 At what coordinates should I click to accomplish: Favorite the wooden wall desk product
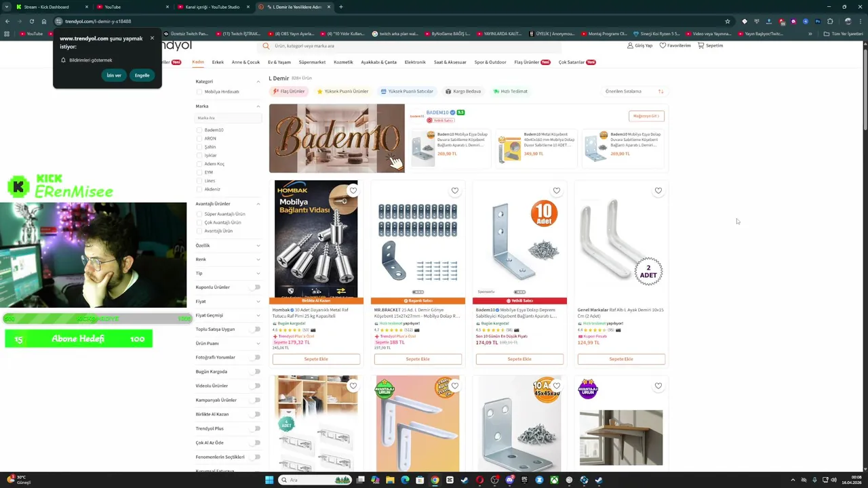(658, 386)
